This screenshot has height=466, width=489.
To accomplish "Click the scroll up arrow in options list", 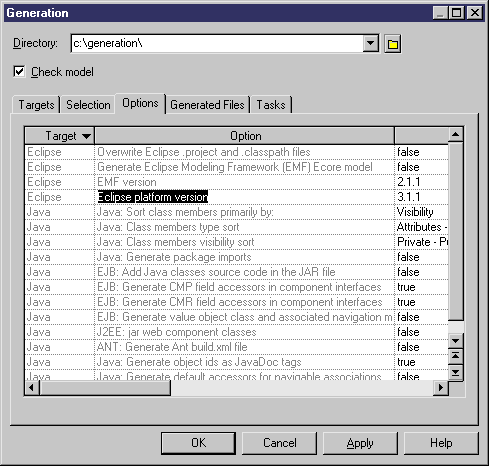I will coord(455,135).
